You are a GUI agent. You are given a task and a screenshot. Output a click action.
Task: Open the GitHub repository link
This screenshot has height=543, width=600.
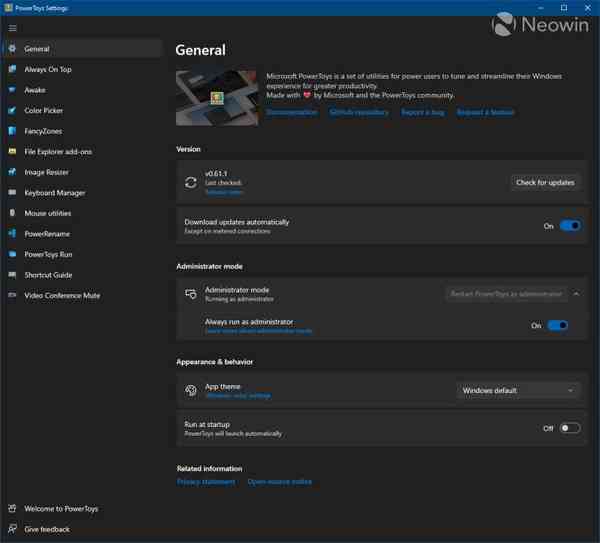tap(359, 112)
